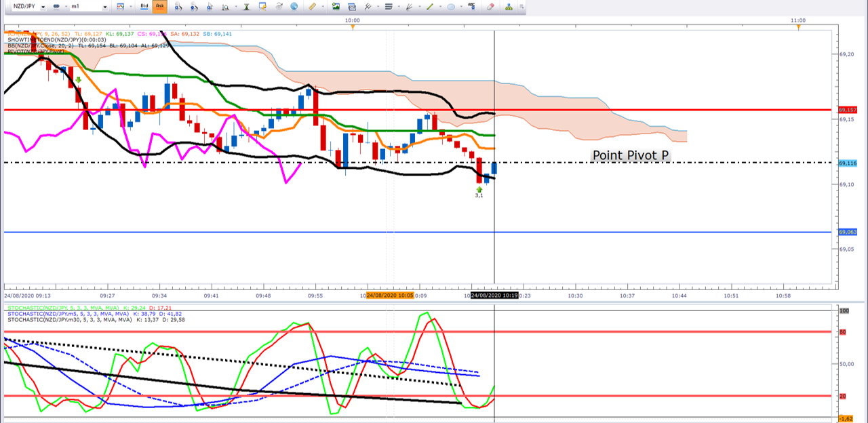Click the highlighted 24/08/2020 10:05 date label
The width and height of the screenshot is (868, 423).
(x=391, y=296)
